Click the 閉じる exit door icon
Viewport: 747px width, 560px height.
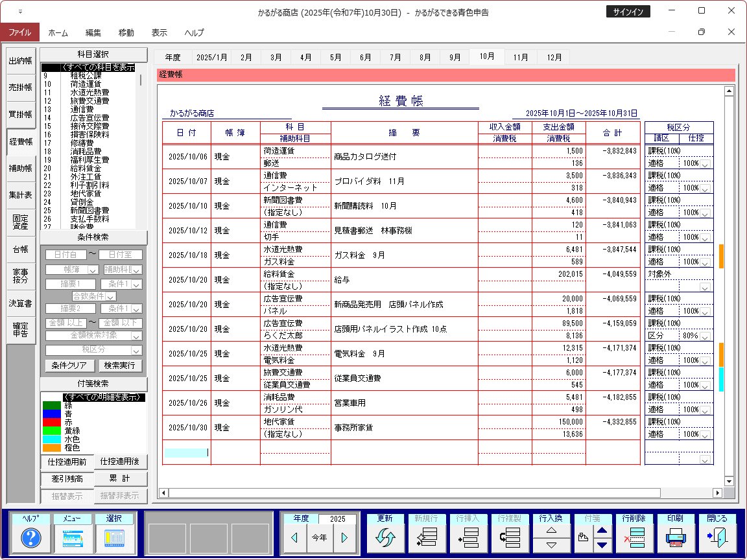pos(717,537)
